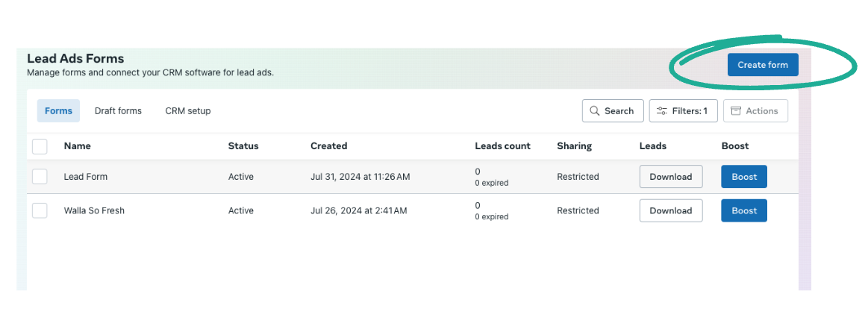The image size is (868, 332).
Task: Click the Leads count column header
Action: pyautogui.click(x=502, y=146)
